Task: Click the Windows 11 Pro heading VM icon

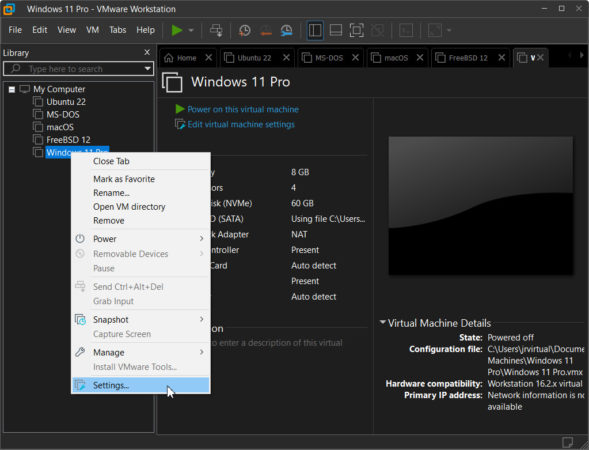Action: 172,82
